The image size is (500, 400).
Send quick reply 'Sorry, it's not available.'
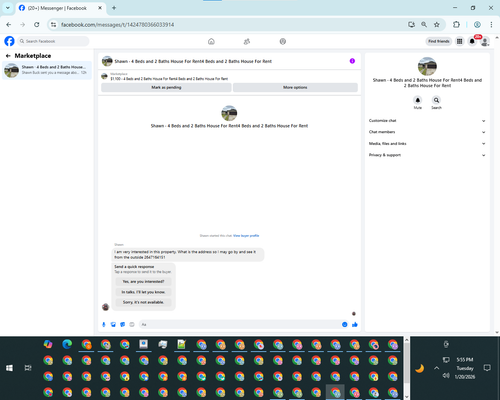(x=143, y=302)
